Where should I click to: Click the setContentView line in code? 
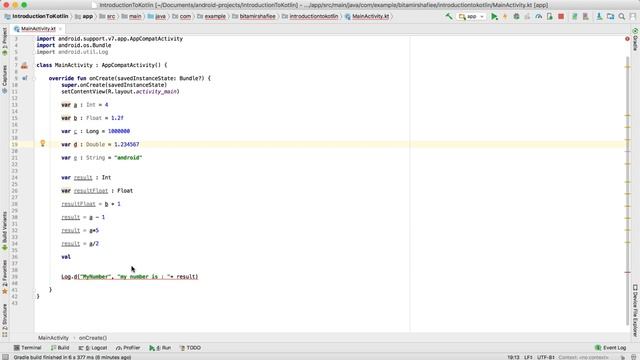click(120, 91)
